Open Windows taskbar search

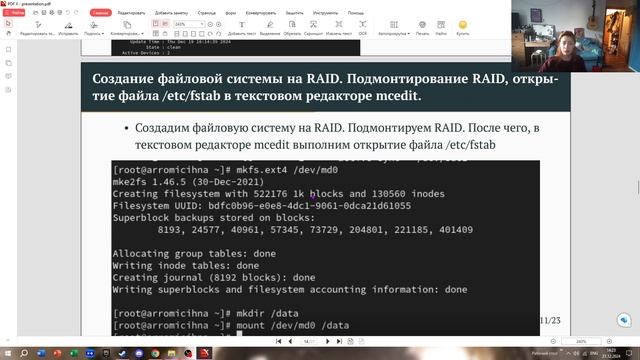pyautogui.click(x=24, y=353)
